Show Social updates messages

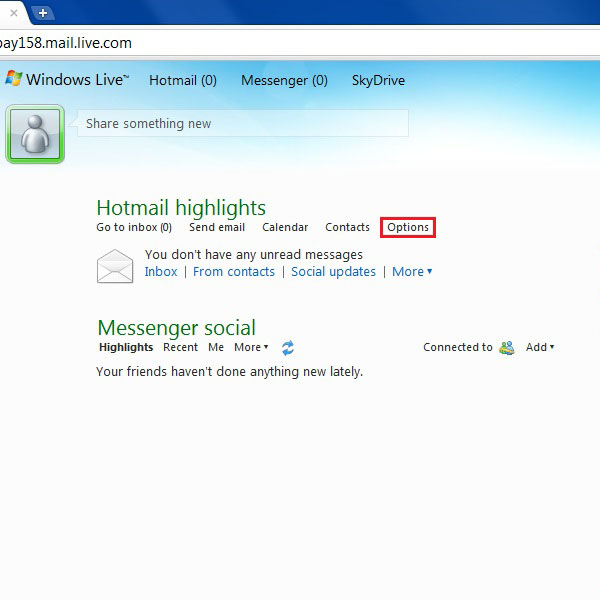tap(333, 272)
